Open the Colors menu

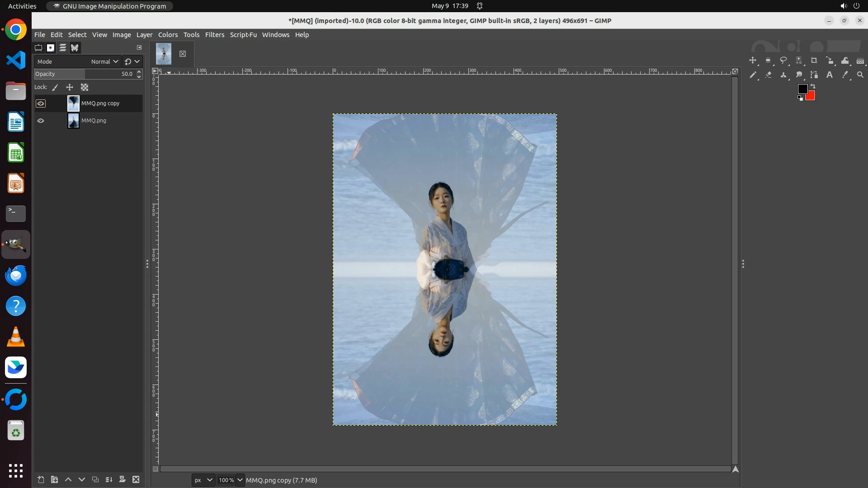click(168, 35)
